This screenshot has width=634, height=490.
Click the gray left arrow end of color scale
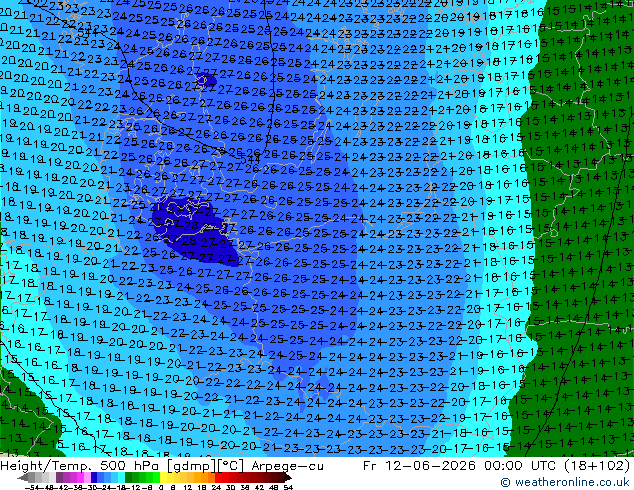coord(23,478)
